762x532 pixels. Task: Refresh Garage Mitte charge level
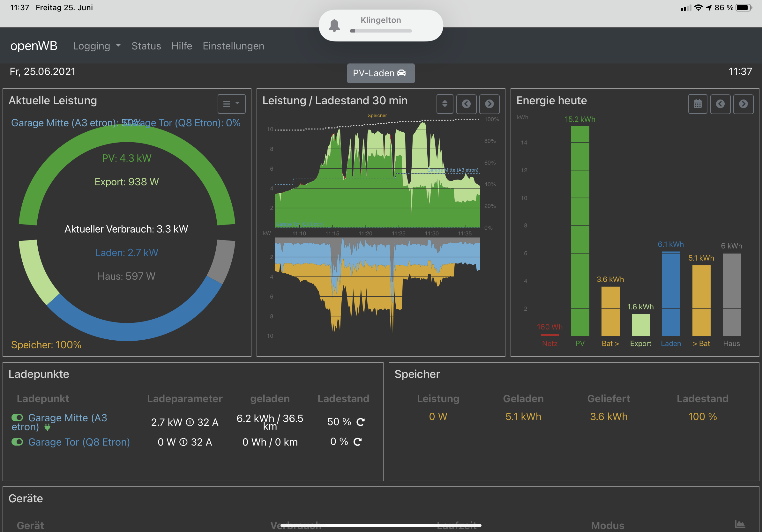(361, 422)
